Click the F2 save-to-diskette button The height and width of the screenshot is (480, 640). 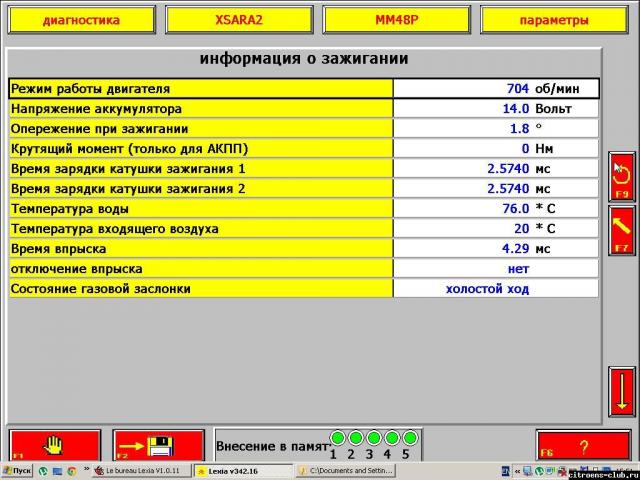click(159, 446)
